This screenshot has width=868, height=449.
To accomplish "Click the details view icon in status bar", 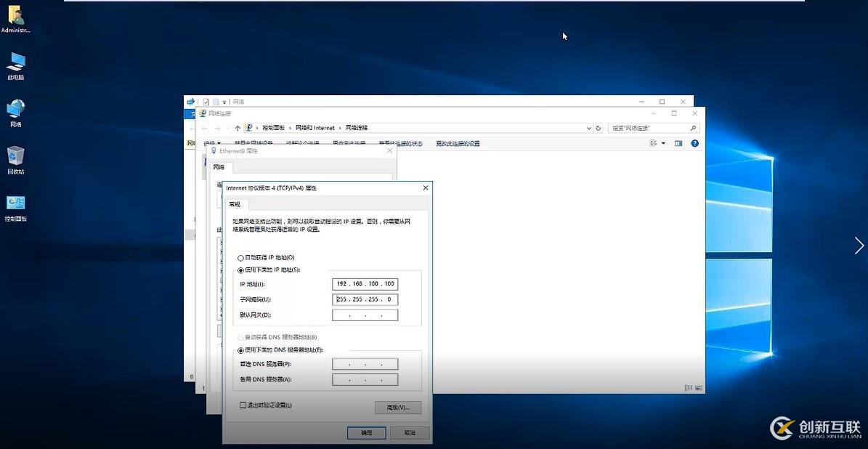I will coord(688,387).
